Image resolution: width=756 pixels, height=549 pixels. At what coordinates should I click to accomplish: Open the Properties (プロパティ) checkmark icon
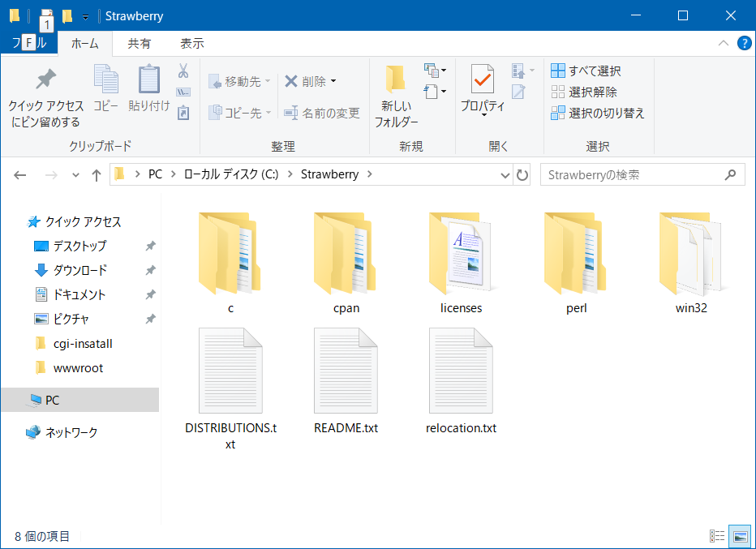(x=482, y=79)
